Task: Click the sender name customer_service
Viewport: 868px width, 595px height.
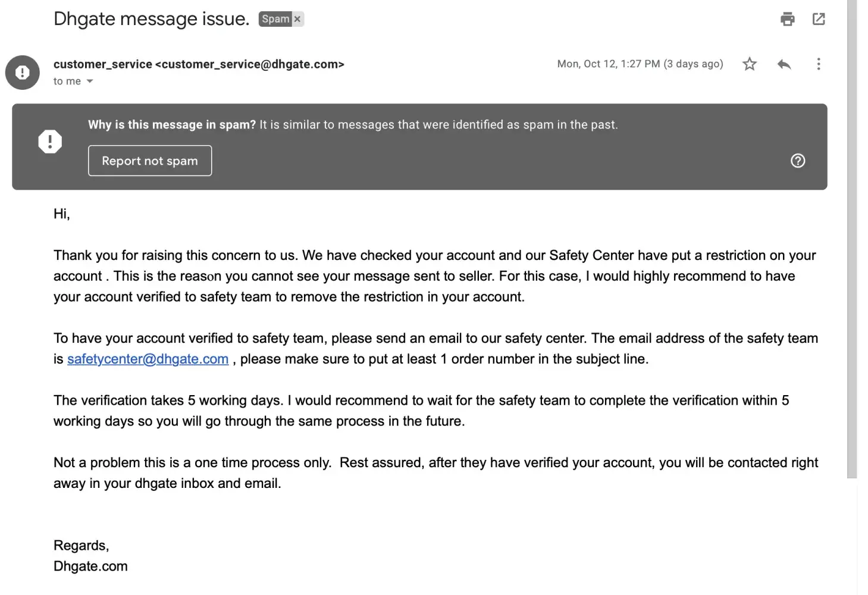Action: pos(102,64)
